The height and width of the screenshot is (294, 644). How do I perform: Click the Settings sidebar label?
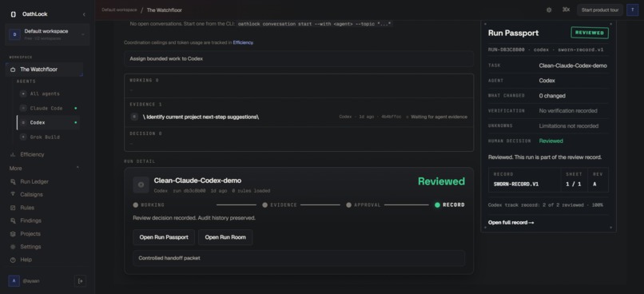tap(31, 247)
